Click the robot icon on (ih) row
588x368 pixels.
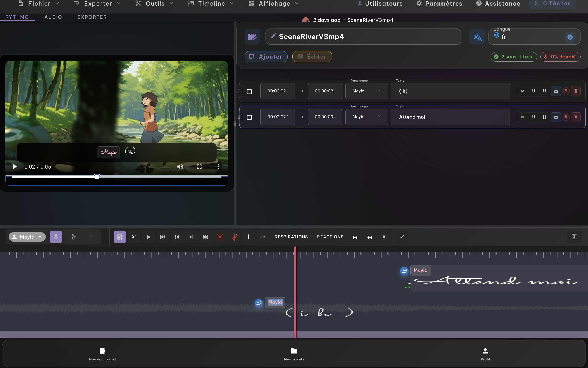[x=556, y=91]
